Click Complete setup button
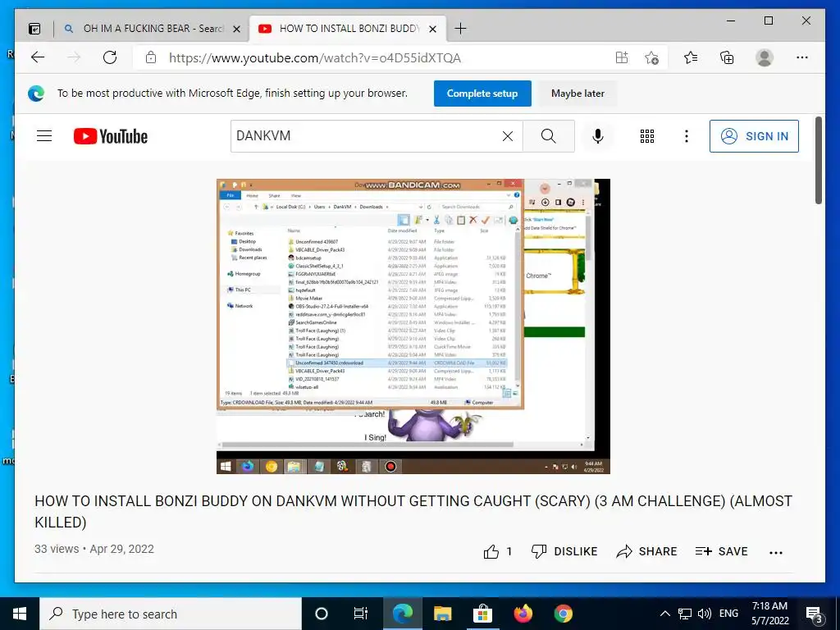The height and width of the screenshot is (630, 840). pyautogui.click(x=482, y=94)
